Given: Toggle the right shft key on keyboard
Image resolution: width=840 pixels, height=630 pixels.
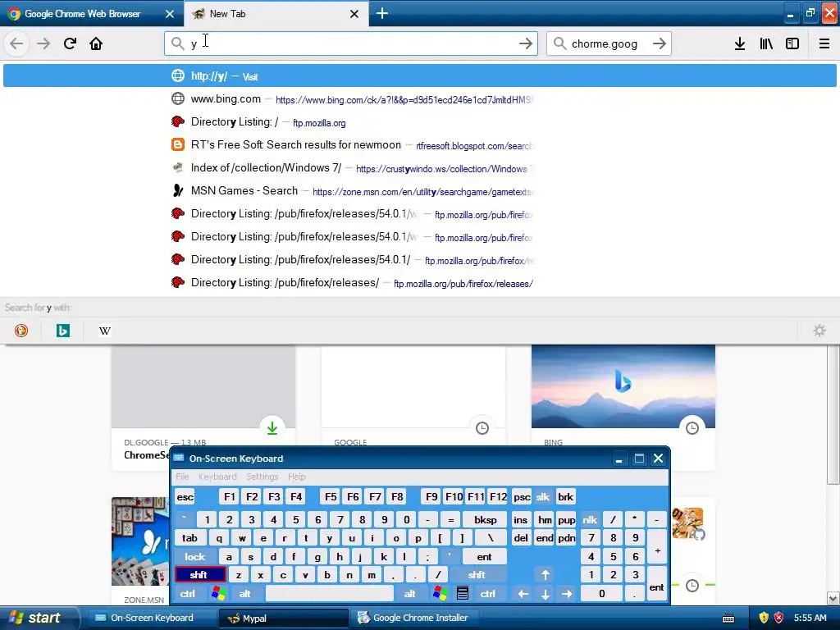Looking at the screenshot, I should point(477,575).
